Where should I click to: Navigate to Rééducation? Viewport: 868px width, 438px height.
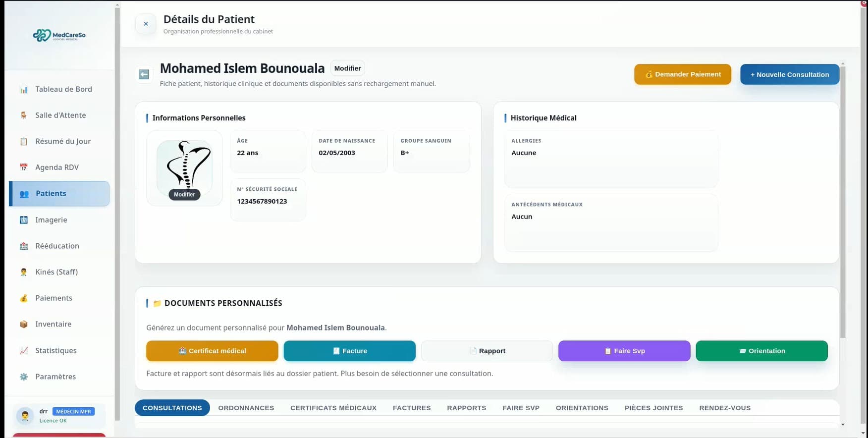[x=59, y=246]
